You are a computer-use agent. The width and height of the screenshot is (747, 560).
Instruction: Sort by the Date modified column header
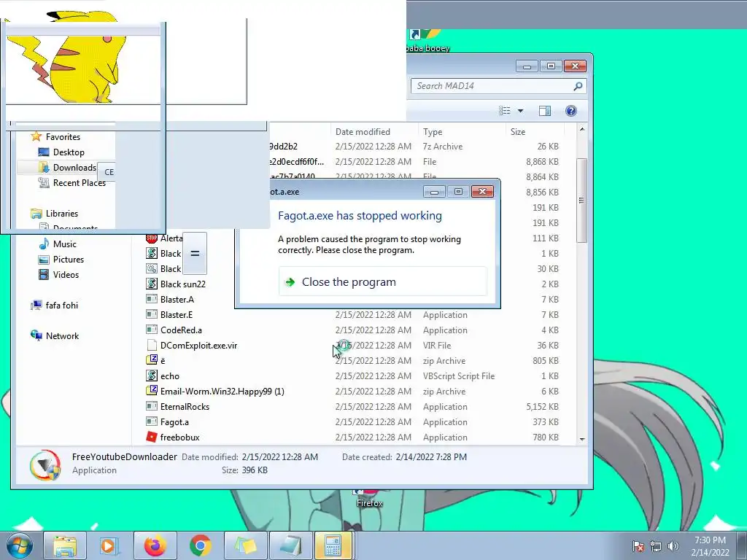pyautogui.click(x=363, y=132)
